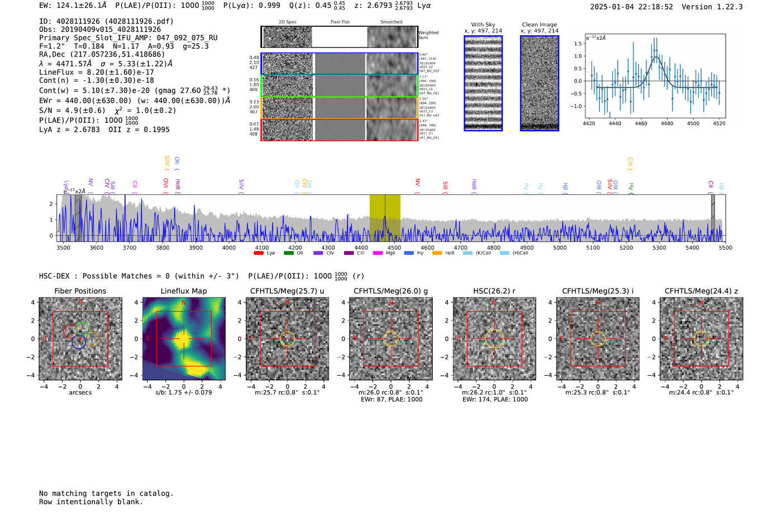Click the gray hatched band near 3550 Å
Viewport: 782px width, 532px height.
coord(78,218)
